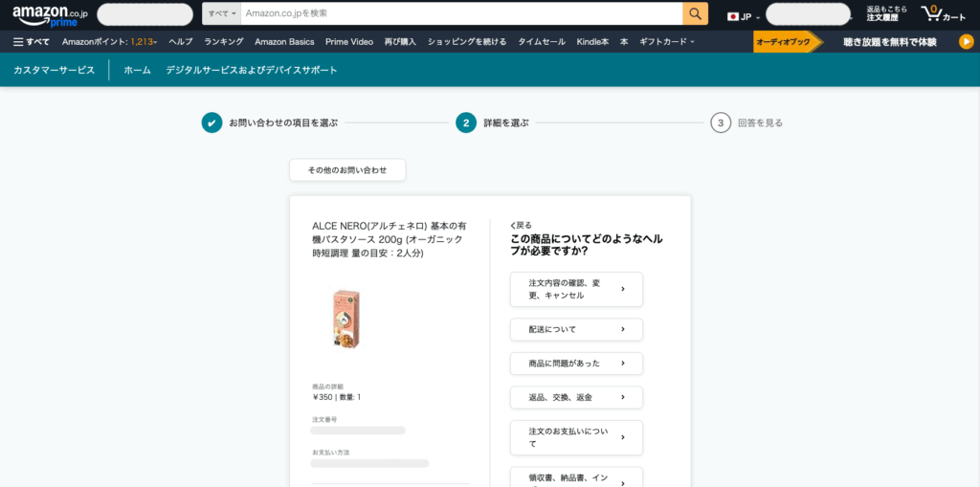Open タイムセール page
Viewport: 980px width, 487px height.
[542, 42]
